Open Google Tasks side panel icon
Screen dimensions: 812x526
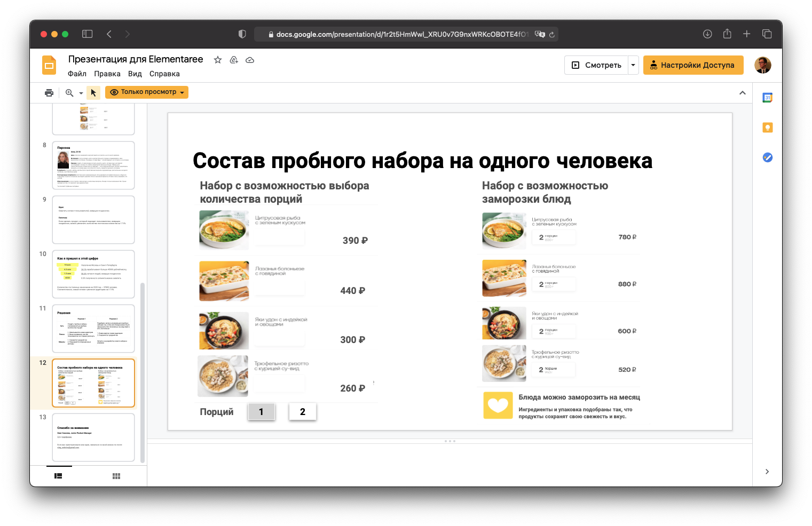tap(767, 157)
